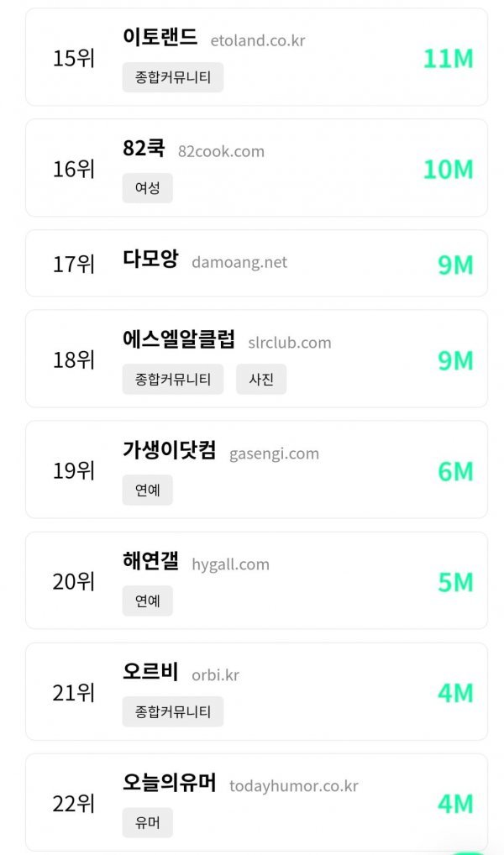Open the 다모앙 site title
Screen dimensions: 504x855
[150, 260]
